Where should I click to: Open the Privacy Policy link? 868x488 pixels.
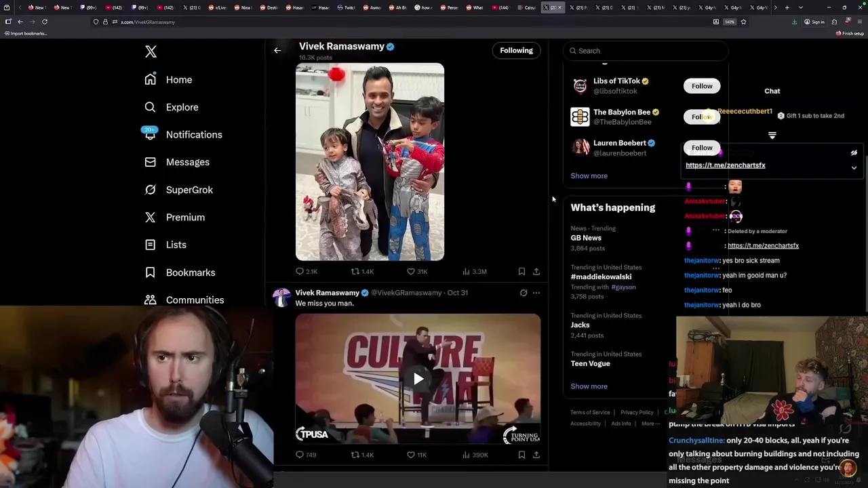637,412
